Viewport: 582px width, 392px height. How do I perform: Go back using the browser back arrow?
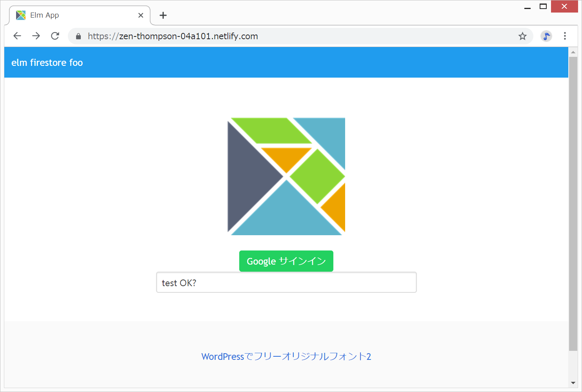click(x=17, y=36)
